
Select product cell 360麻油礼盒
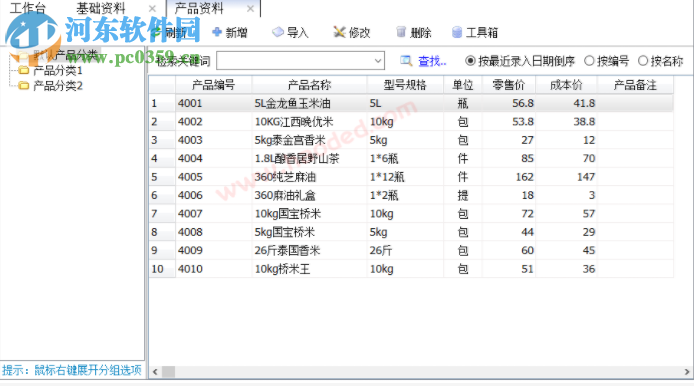pyautogui.click(x=309, y=195)
